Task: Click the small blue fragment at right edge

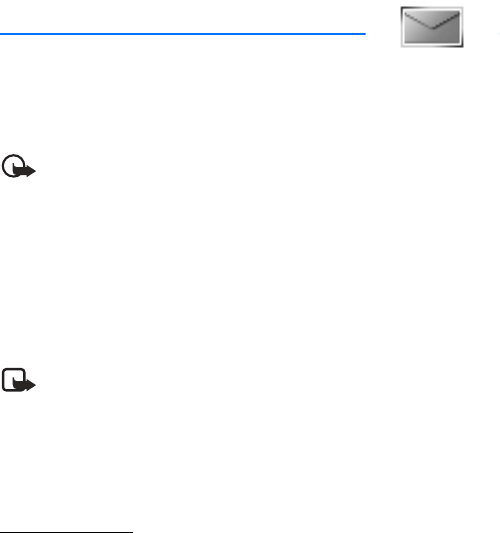Action: (x=499, y=34)
